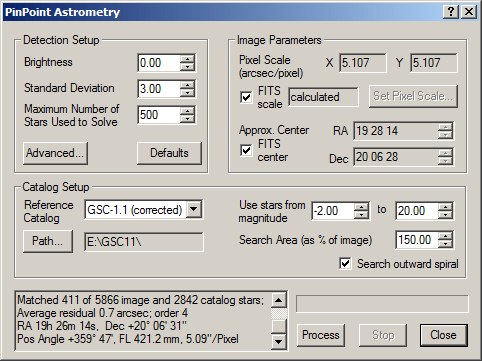This screenshot has height=361, width=482.
Task: Click the RA field's up arrow
Action: (445, 127)
